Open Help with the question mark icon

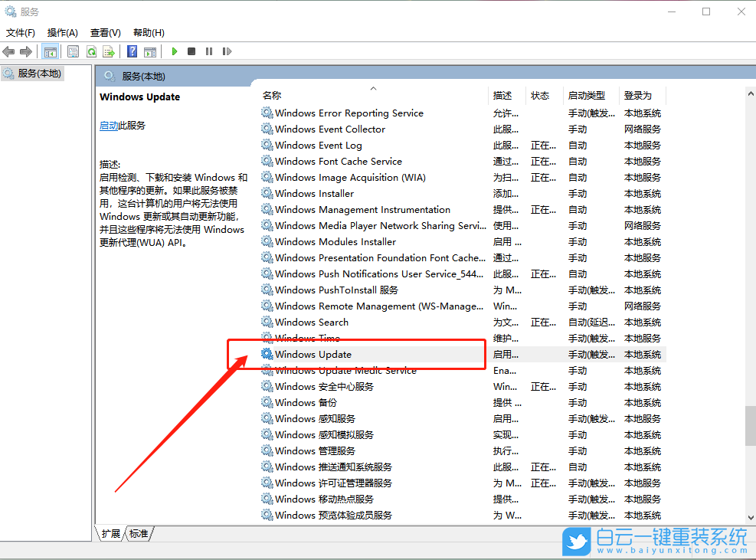tap(132, 51)
